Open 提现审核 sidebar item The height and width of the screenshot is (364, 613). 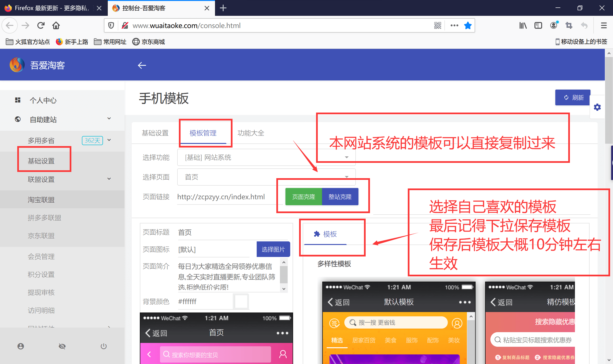click(x=41, y=292)
